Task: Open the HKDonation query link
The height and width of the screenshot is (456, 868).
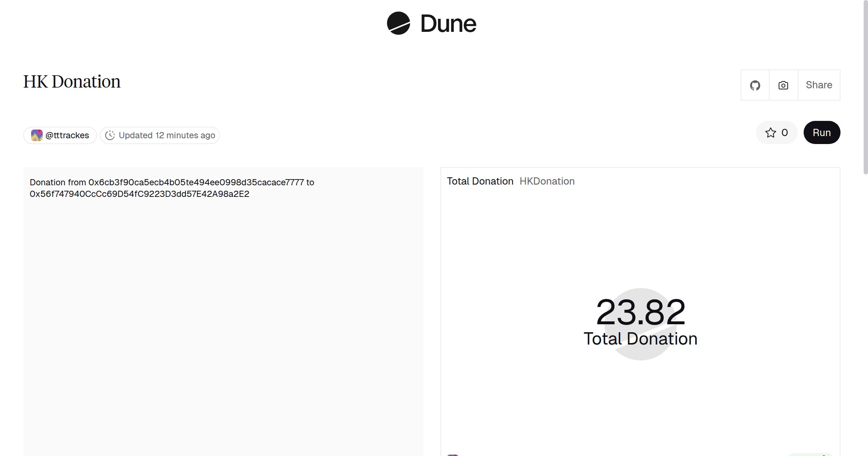Action: 547,181
